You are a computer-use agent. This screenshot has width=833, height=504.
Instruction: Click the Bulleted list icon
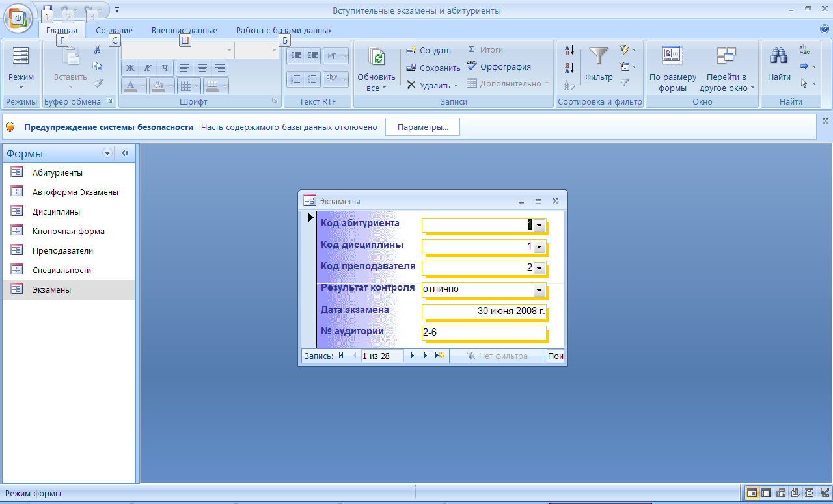312,79
